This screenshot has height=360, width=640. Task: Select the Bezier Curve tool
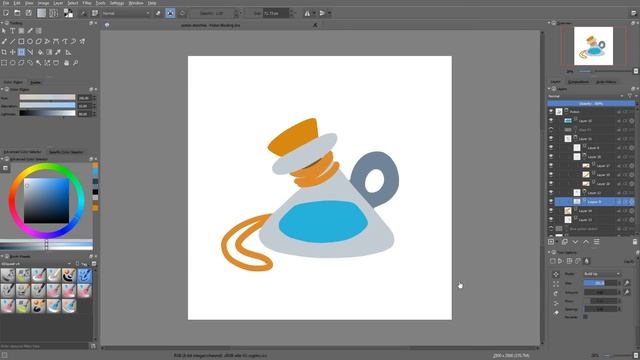pos(56,41)
